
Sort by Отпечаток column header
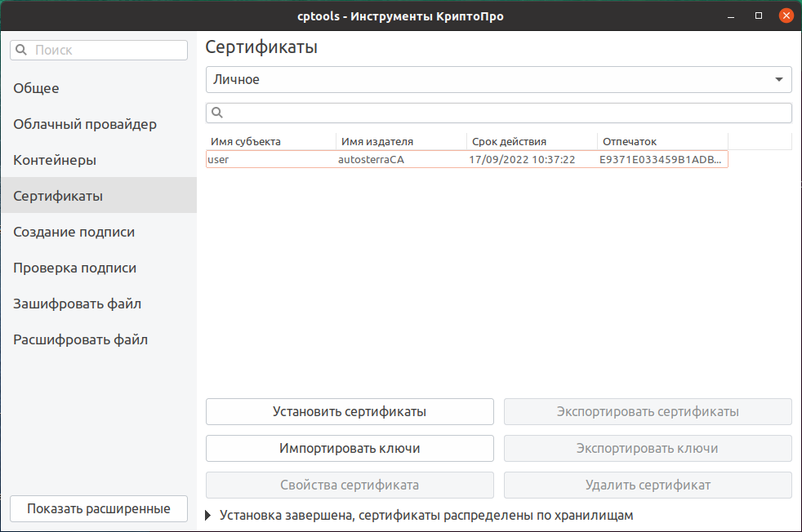click(x=662, y=141)
